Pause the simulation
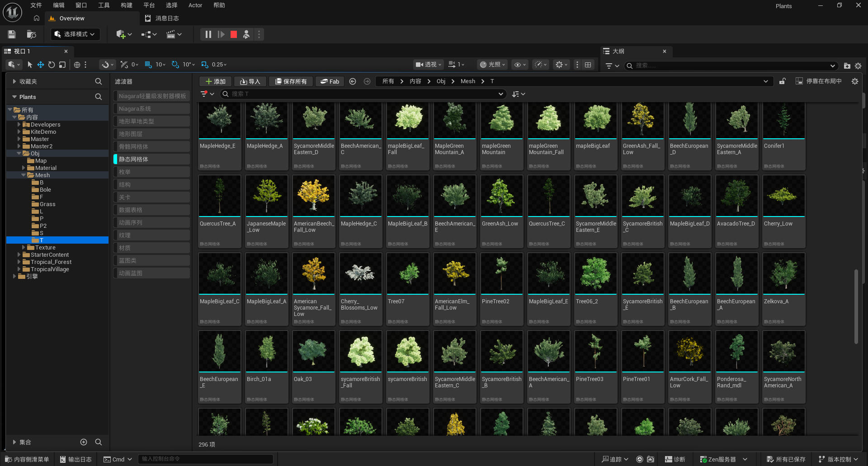The width and height of the screenshot is (868, 466). pos(208,34)
